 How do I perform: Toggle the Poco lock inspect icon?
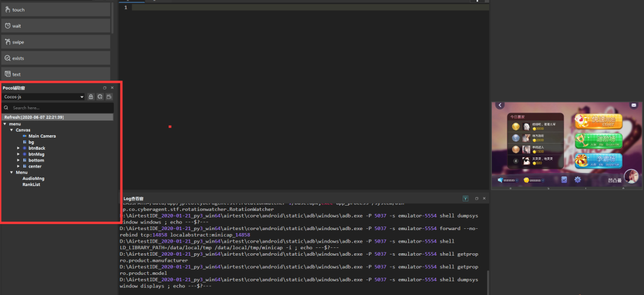point(91,97)
